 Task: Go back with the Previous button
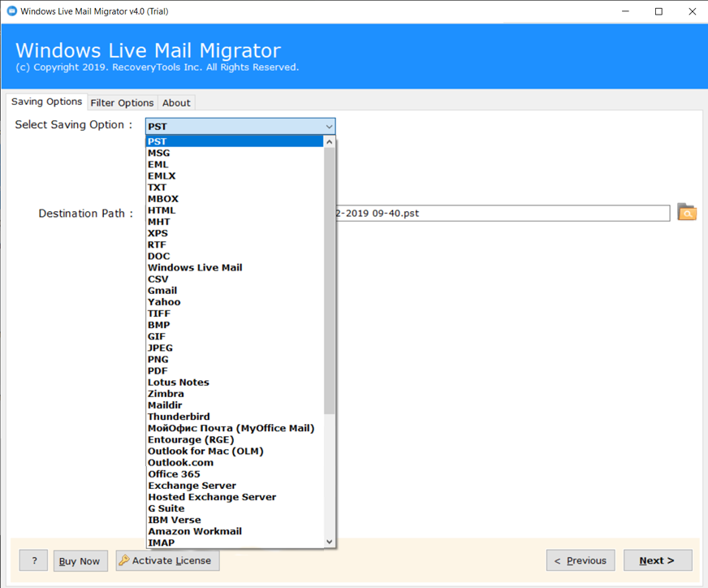tap(581, 560)
